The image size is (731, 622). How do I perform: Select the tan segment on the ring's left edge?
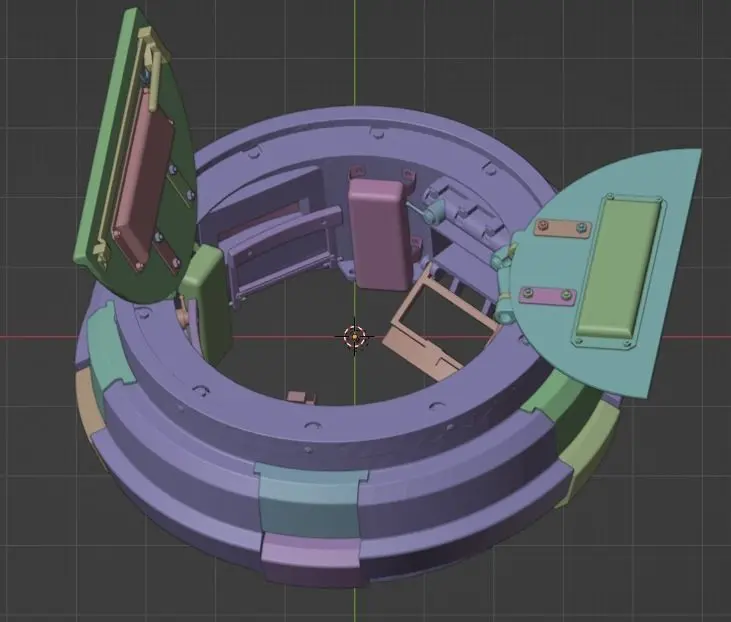click(88, 403)
